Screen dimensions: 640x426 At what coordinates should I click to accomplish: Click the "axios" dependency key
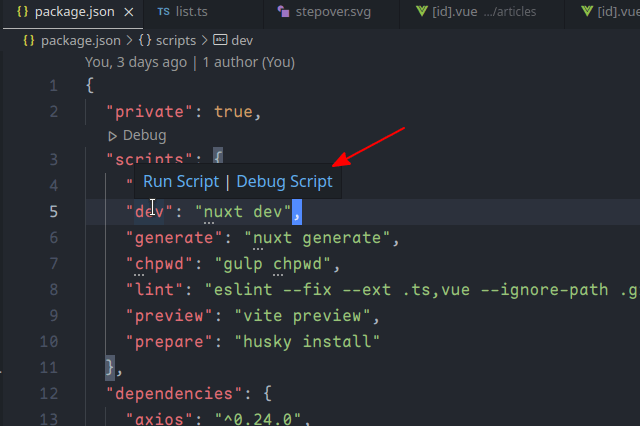[154, 419]
